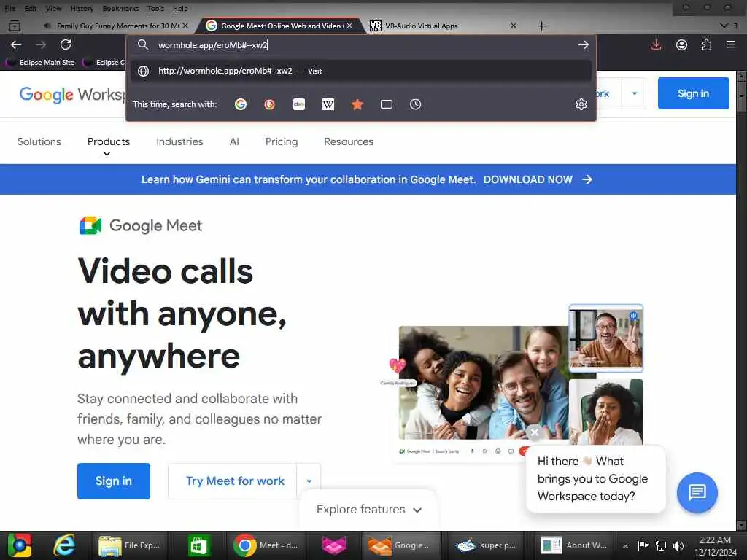Viewport: 747px width, 560px height.
Task: Open the blue chat bubble button
Action: (697, 492)
